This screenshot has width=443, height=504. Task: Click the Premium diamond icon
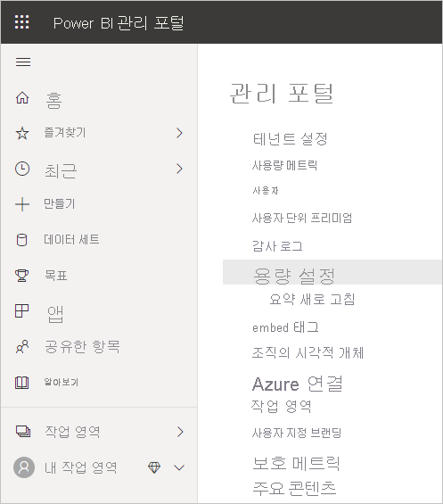[x=154, y=467]
